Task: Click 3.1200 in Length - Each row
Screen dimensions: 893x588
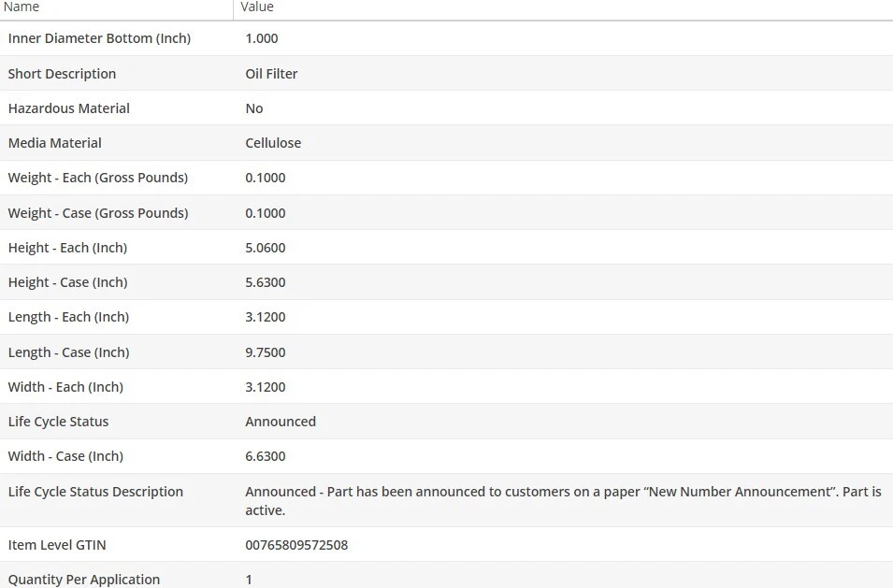Action: (266, 317)
